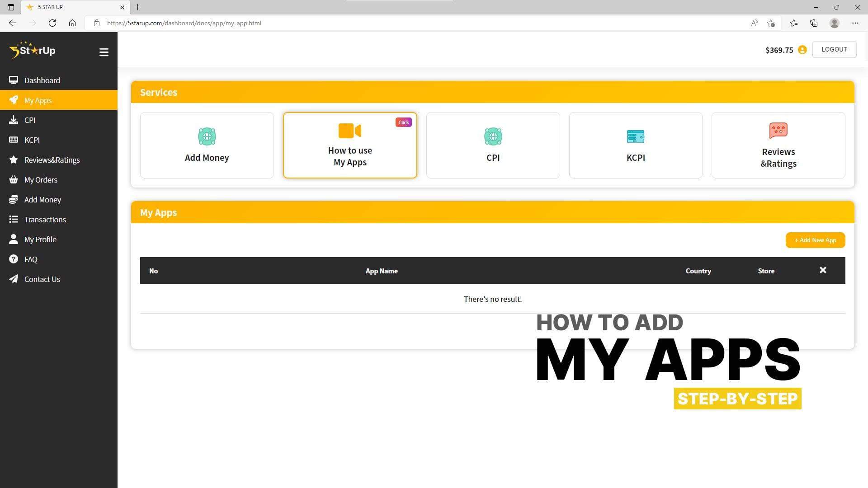This screenshot has width=868, height=488.
Task: Close the 5 STAR UP tab
Action: [122, 7]
